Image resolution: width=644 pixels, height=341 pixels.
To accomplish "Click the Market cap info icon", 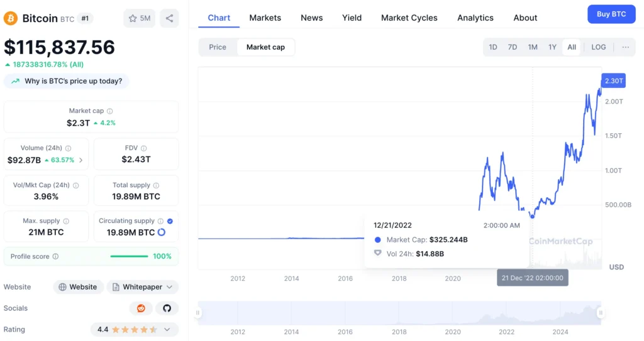I will tap(109, 111).
